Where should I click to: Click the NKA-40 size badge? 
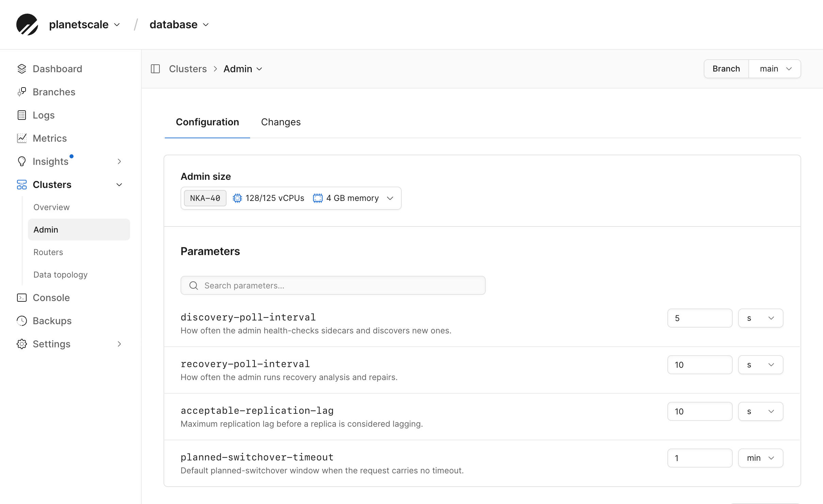click(x=205, y=198)
